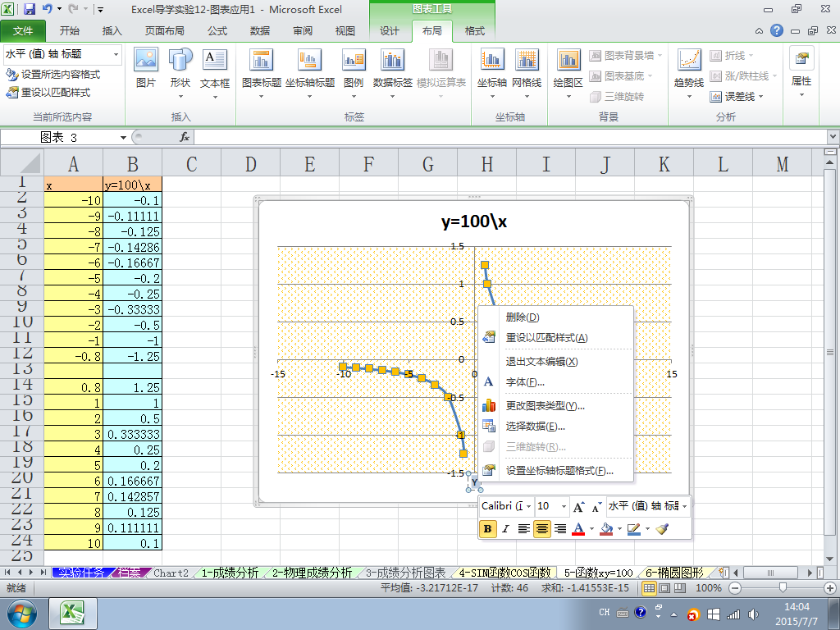This screenshot has height=630, width=840.
Task: Click 设置所选内容格式 in the ribbon
Action: coord(52,75)
